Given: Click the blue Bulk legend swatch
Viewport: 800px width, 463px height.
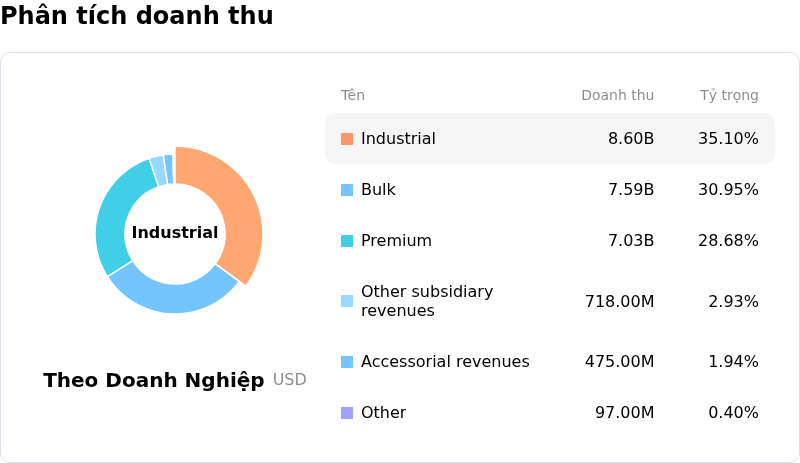Looking at the screenshot, I should click(347, 190).
